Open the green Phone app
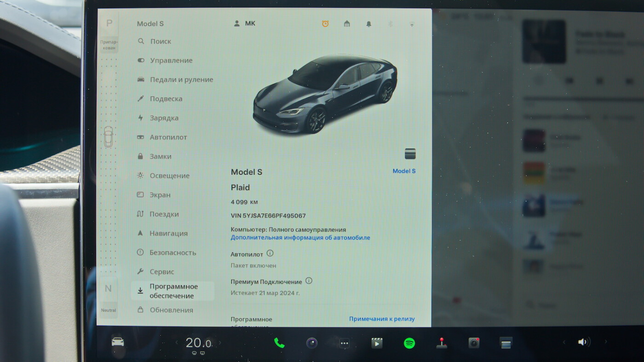644x362 pixels. [279, 343]
